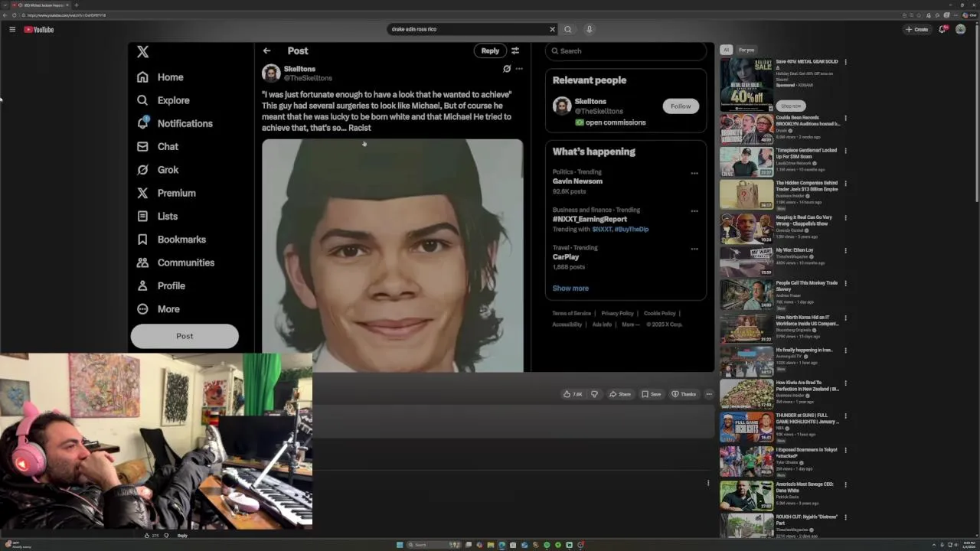Image resolution: width=980 pixels, height=551 pixels.
Task: Click the Thanks button
Action: click(x=684, y=394)
